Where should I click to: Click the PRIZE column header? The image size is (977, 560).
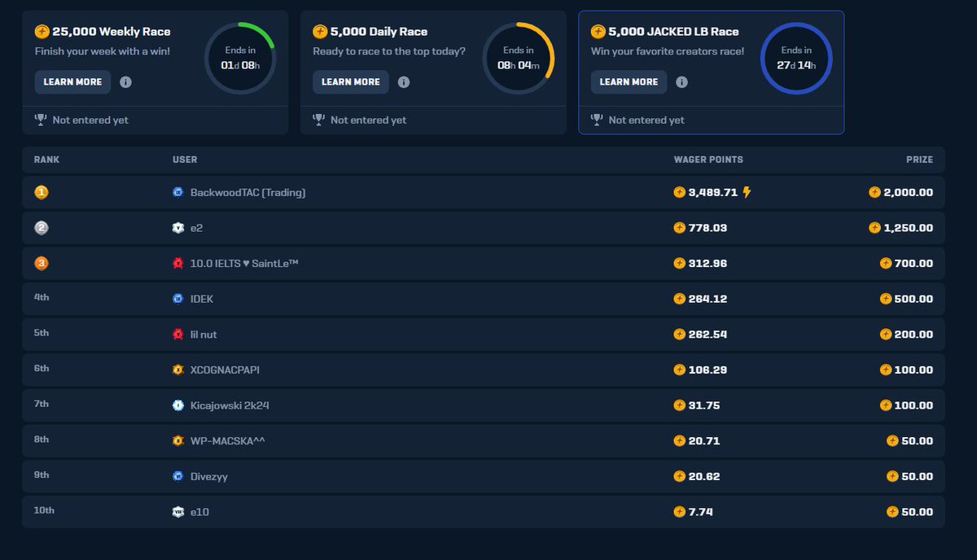click(919, 160)
